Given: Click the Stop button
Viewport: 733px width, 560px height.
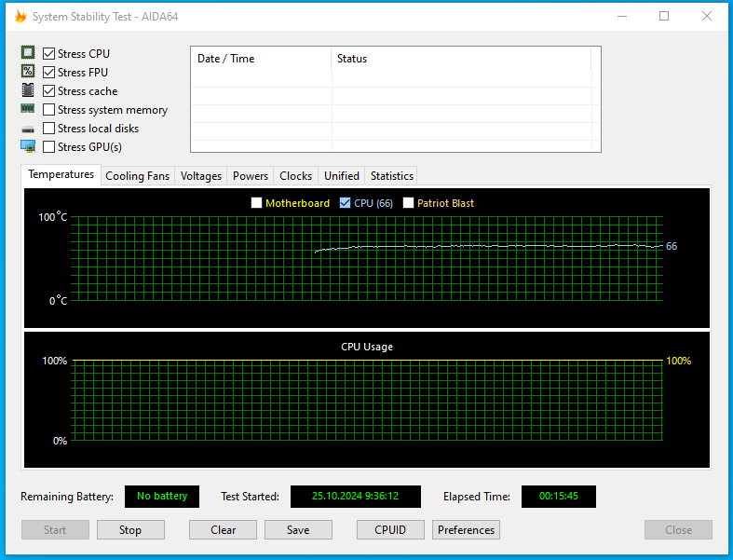Looking at the screenshot, I should (x=130, y=529).
